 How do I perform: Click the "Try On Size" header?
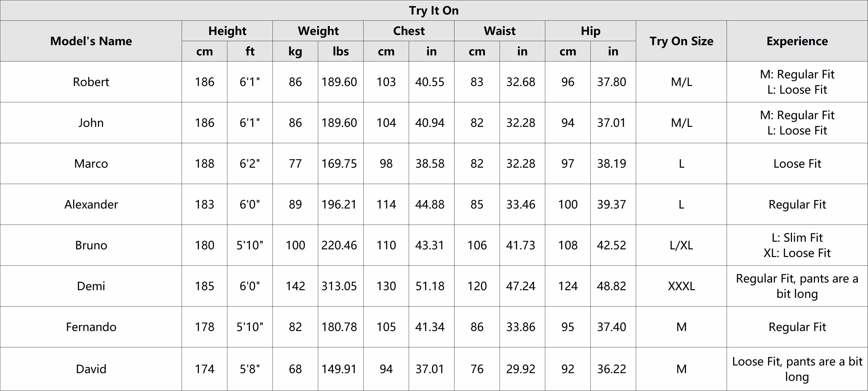coord(681,41)
